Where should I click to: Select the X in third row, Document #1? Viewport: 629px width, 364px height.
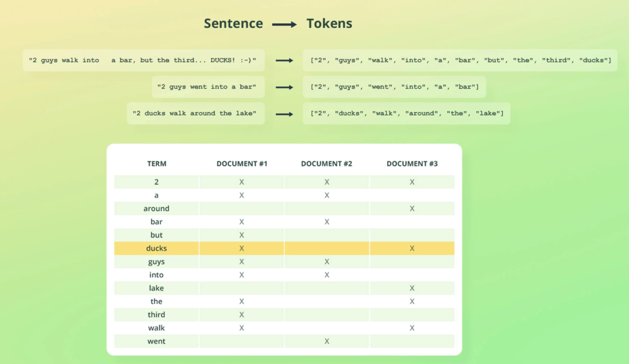[x=242, y=315]
